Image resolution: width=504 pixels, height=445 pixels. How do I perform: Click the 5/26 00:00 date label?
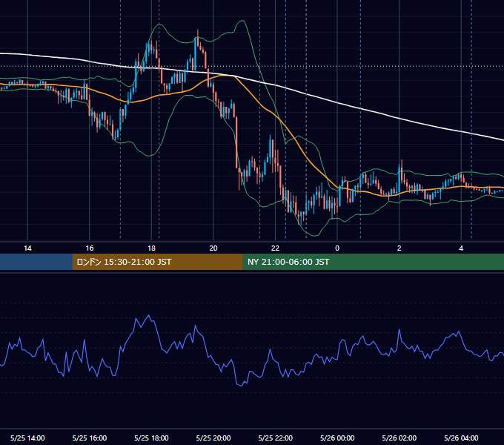337,438
